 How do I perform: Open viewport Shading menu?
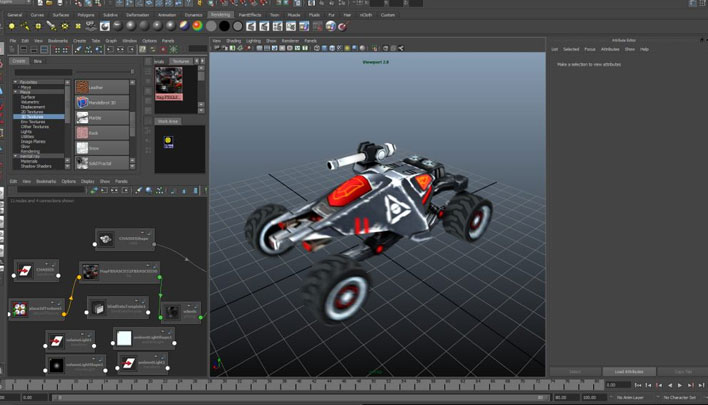click(x=233, y=41)
